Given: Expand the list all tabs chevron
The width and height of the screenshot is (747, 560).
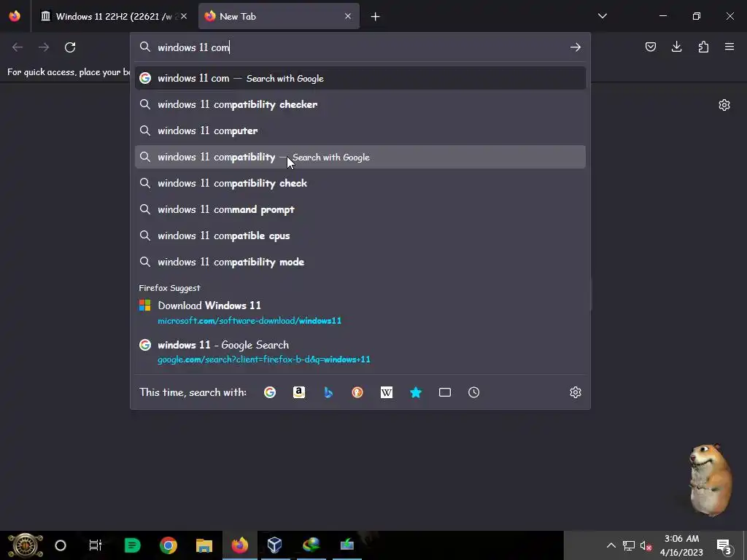Looking at the screenshot, I should (602, 16).
